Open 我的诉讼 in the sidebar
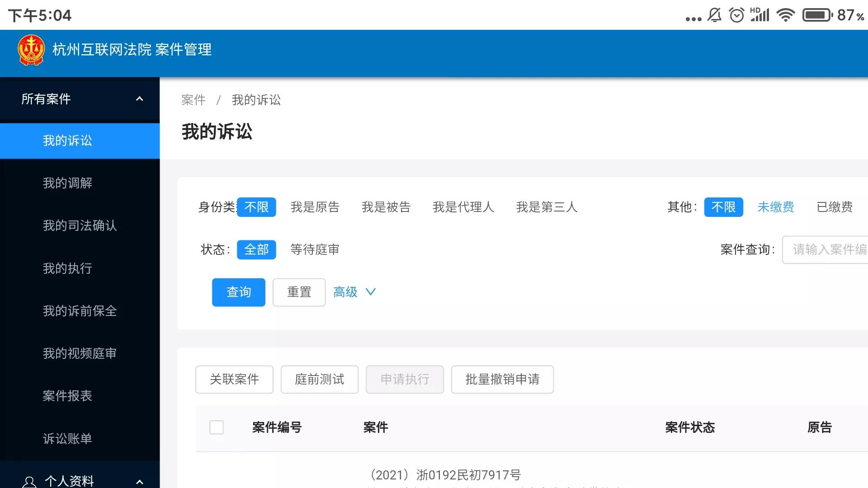Image resolution: width=868 pixels, height=488 pixels. (80, 141)
